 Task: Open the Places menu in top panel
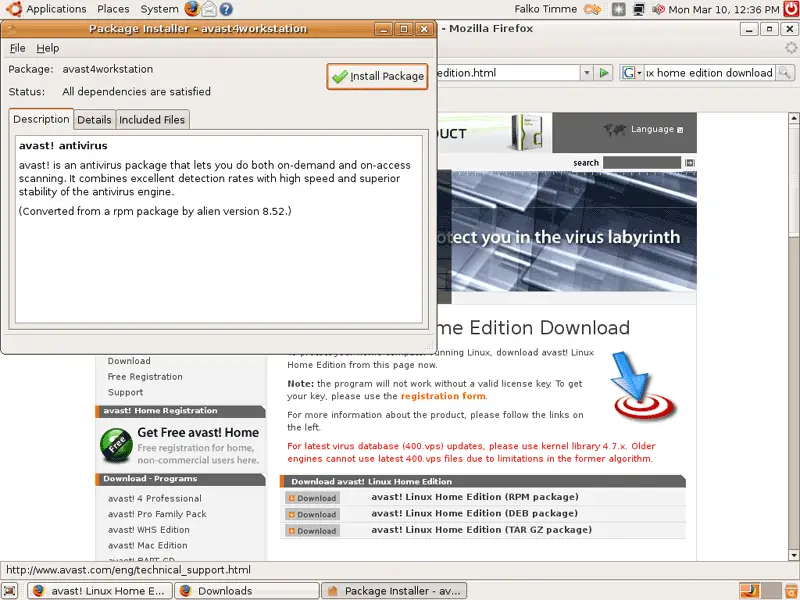pyautogui.click(x=113, y=9)
